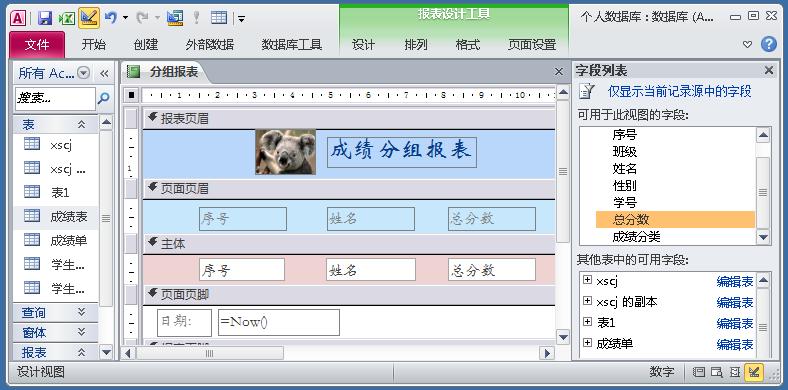
Task: Select the 成绩分组报表 title label
Action: 402,152
